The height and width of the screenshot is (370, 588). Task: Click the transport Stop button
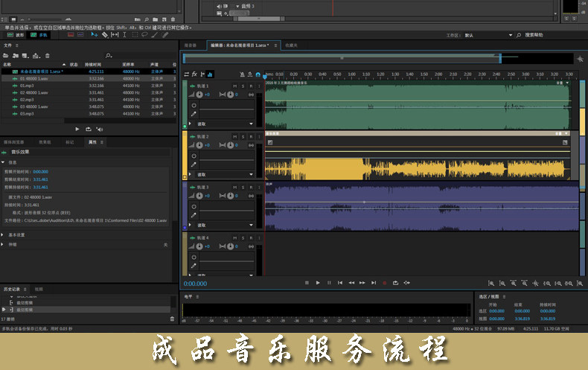307,283
